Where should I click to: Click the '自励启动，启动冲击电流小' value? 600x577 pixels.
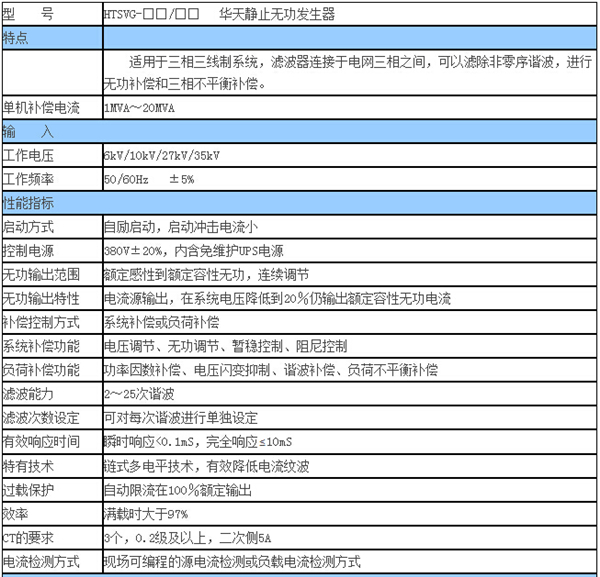point(181,227)
